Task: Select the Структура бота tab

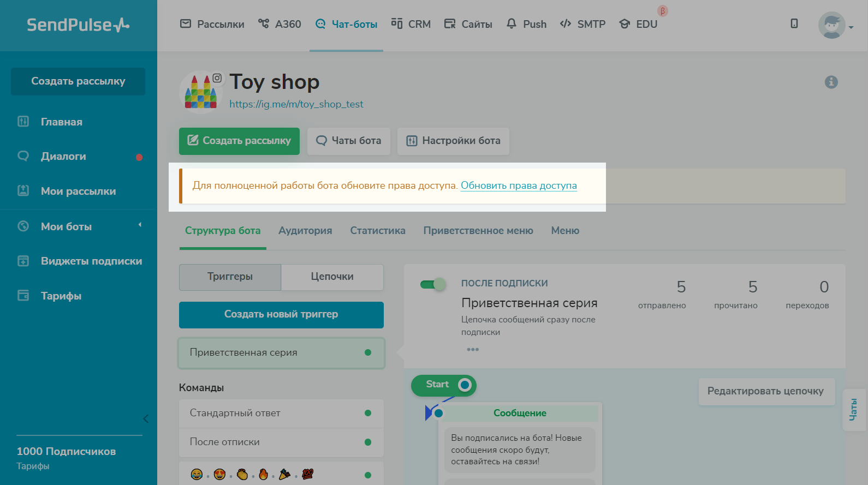Action: (223, 231)
